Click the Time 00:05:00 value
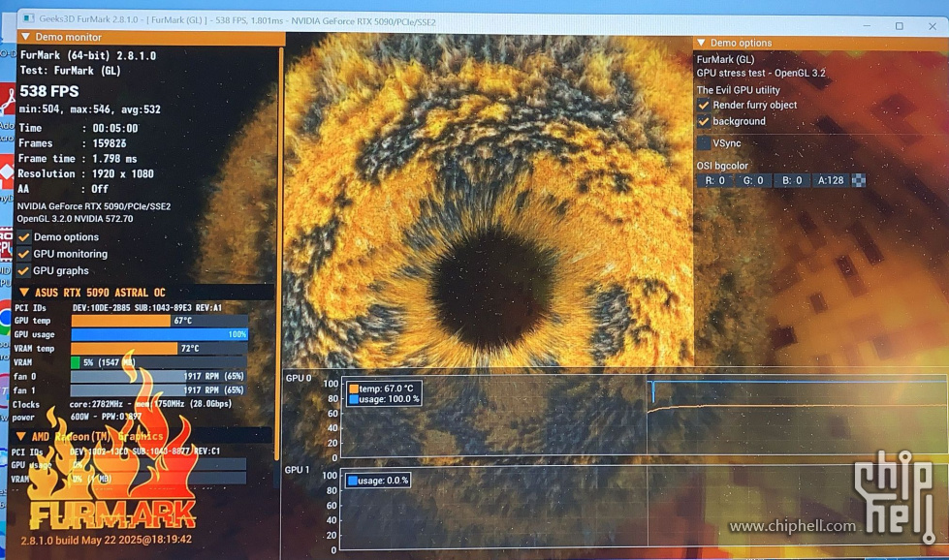The image size is (949, 560). pos(115,128)
